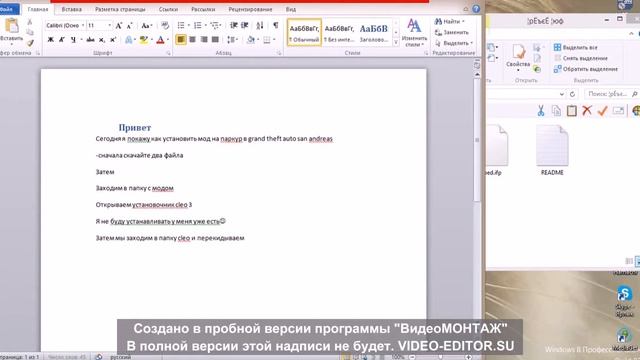This screenshot has height=360, width=640.
Task: Click the font color (red A) button
Action: coord(160,40)
